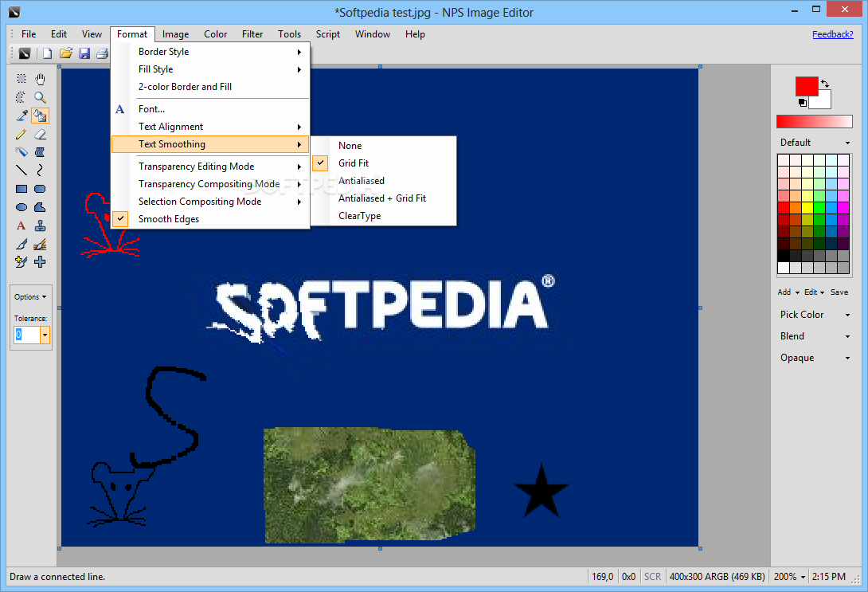The height and width of the screenshot is (592, 868).
Task: Click the SCR indicator in status bar
Action: point(653,577)
